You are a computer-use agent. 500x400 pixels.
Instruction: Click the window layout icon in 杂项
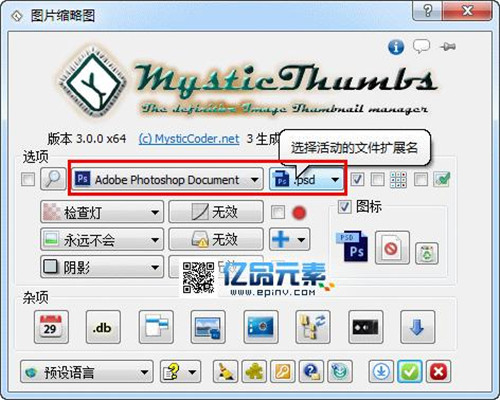(156, 327)
